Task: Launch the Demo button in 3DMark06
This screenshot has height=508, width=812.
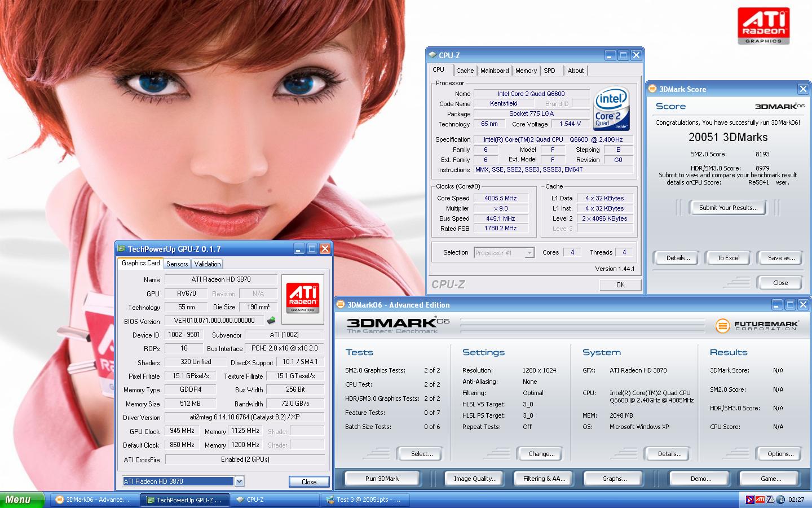Action: point(701,479)
